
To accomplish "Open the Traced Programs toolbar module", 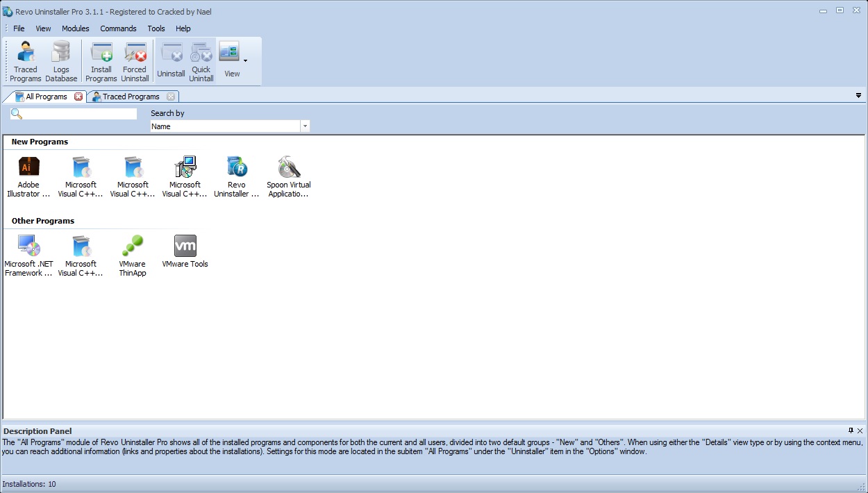I will tap(26, 62).
